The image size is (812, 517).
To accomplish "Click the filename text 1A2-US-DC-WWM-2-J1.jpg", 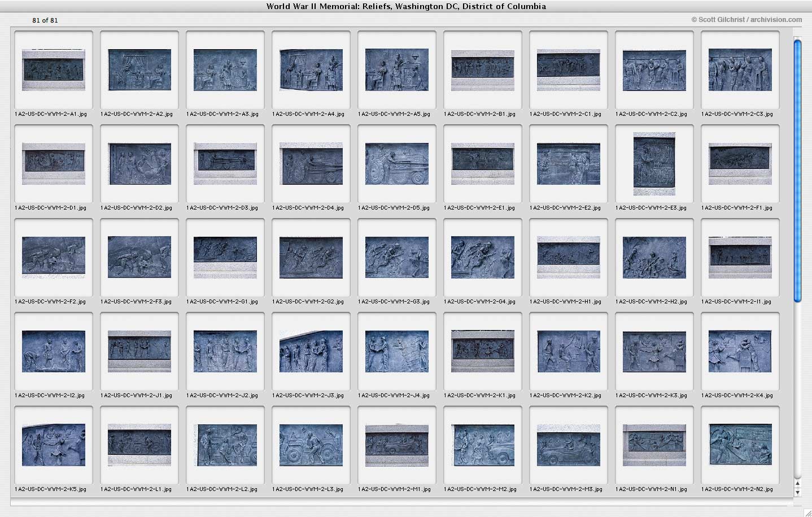I will [x=136, y=396].
